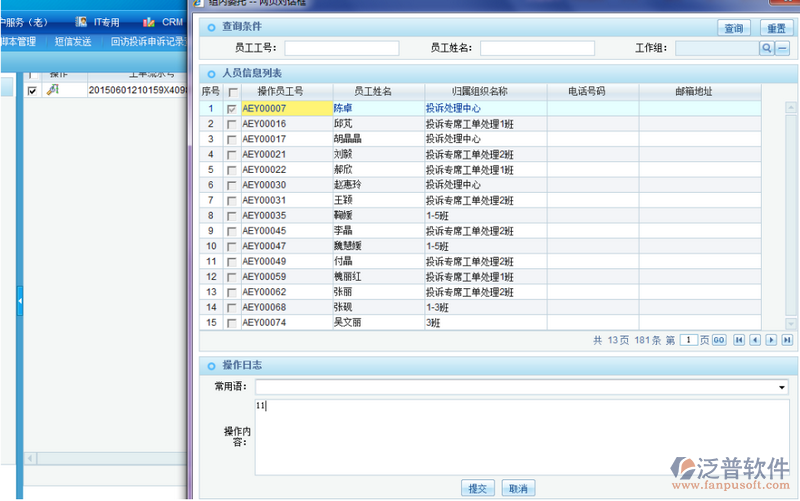Screen dimensions: 800x501
Task: Click the minus icon beside 工作组 field
Action: (x=783, y=48)
